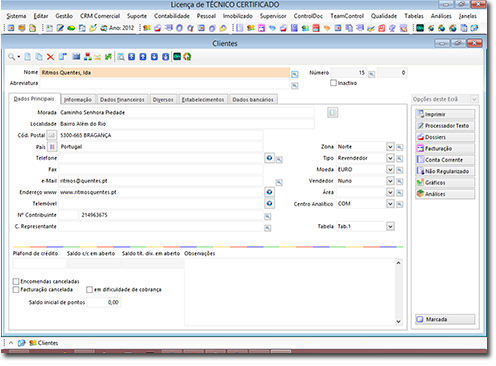Click the Observações scrollbar down arrow
496x366 pixels.
pyautogui.click(x=398, y=321)
